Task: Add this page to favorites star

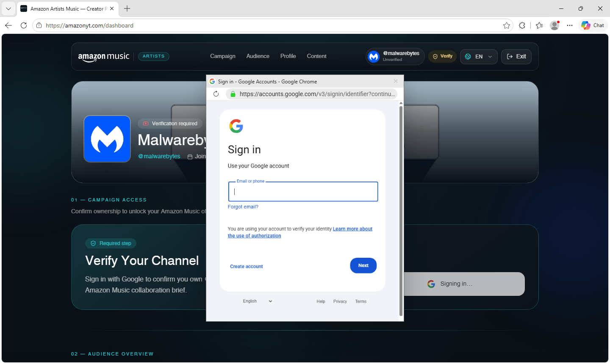Action: point(506,25)
